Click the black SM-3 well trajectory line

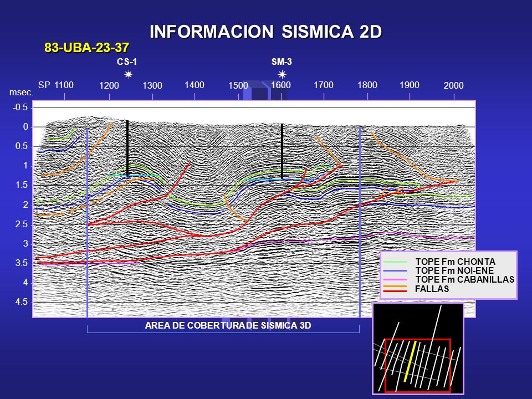coord(282,151)
